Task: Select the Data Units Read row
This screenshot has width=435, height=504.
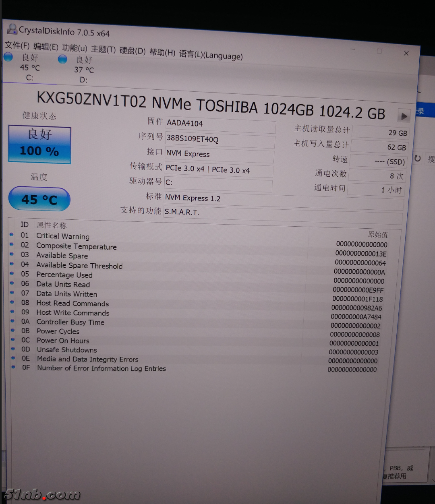Action: tap(196, 287)
